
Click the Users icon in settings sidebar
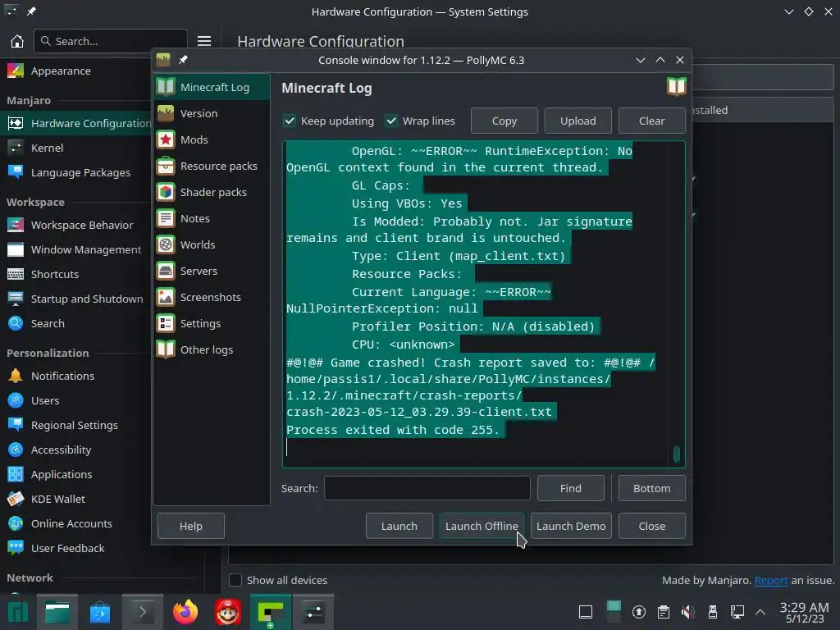(x=16, y=400)
